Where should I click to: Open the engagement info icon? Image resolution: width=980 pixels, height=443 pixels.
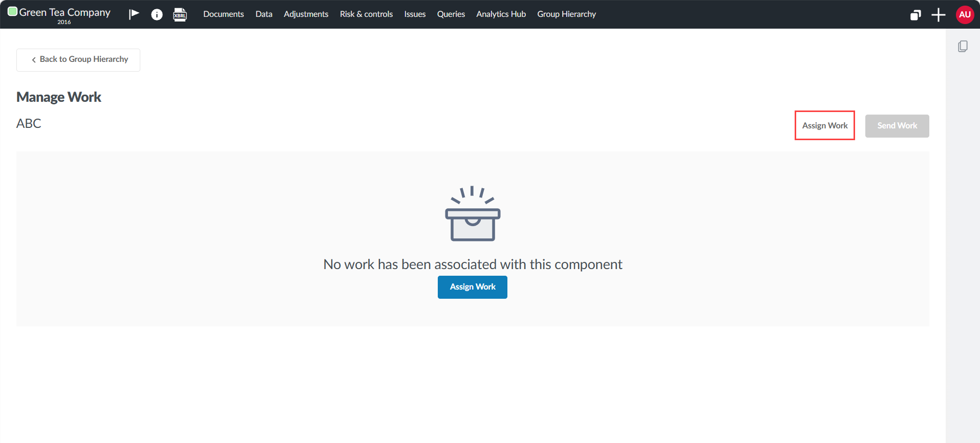tap(157, 14)
